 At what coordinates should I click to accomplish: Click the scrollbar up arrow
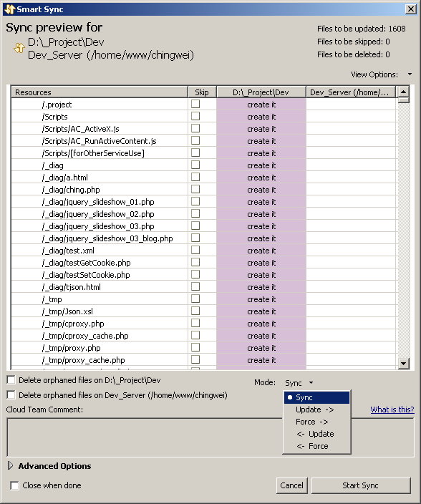[x=403, y=92]
